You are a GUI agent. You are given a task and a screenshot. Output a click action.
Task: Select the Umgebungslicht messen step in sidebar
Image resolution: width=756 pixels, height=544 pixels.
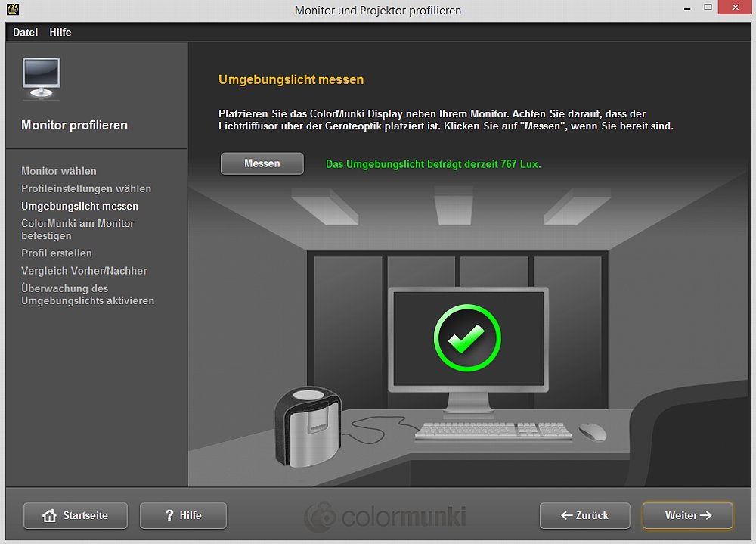80,206
